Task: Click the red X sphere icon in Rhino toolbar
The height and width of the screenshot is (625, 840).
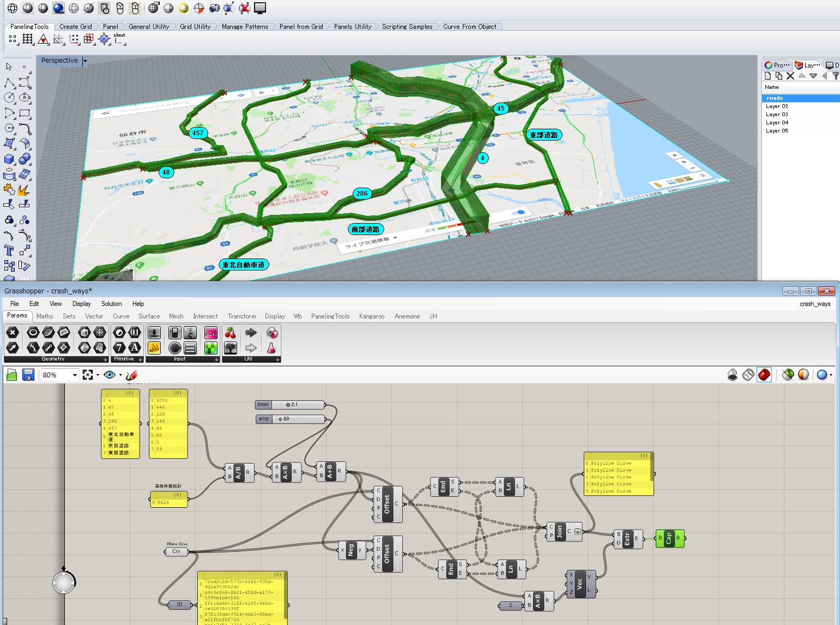Action: click(x=245, y=8)
